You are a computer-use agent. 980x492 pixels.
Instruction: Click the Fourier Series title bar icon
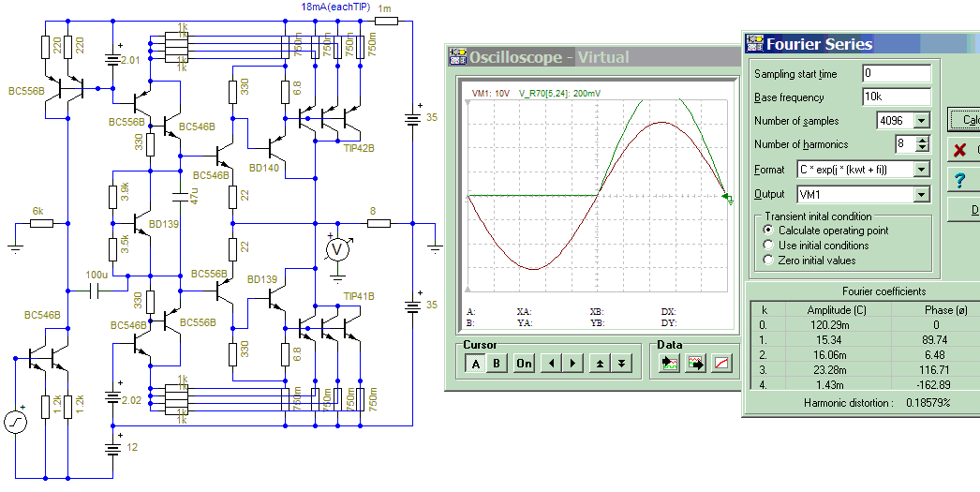coord(755,44)
